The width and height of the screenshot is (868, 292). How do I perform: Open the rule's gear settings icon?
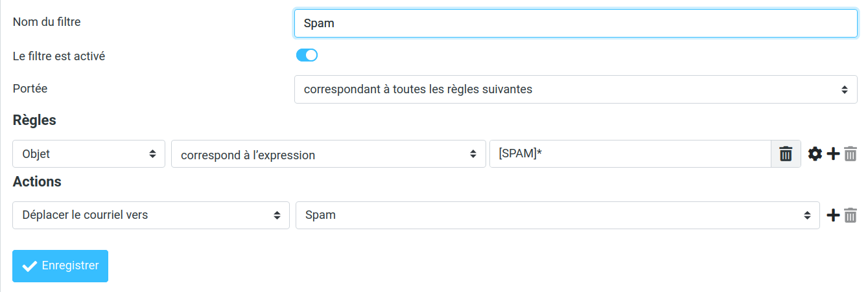tap(815, 154)
